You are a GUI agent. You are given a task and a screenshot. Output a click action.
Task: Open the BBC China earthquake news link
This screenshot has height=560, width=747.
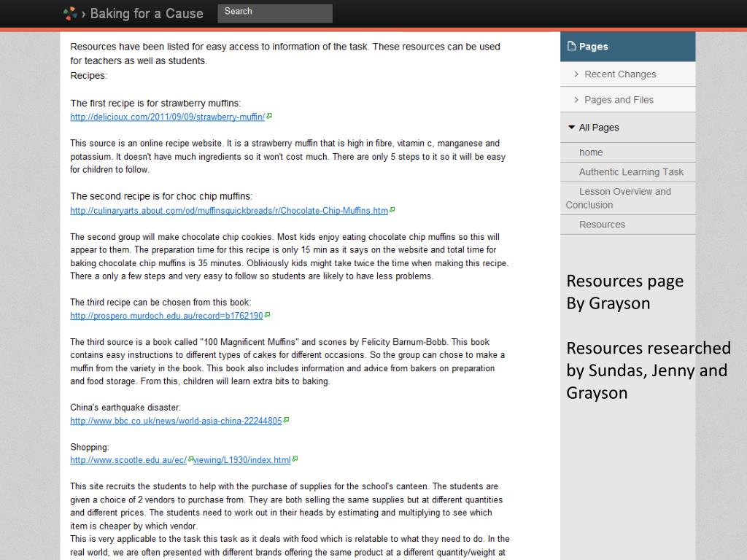176,421
